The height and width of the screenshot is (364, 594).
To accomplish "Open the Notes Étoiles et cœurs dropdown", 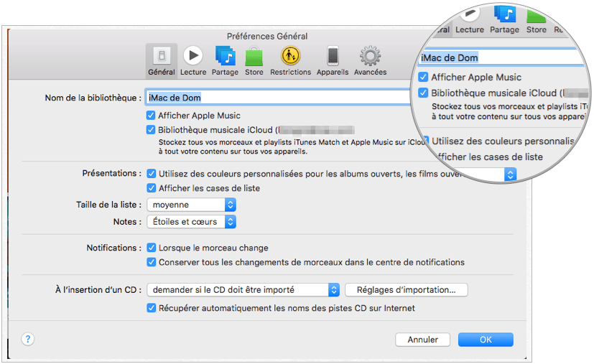I will point(191,222).
